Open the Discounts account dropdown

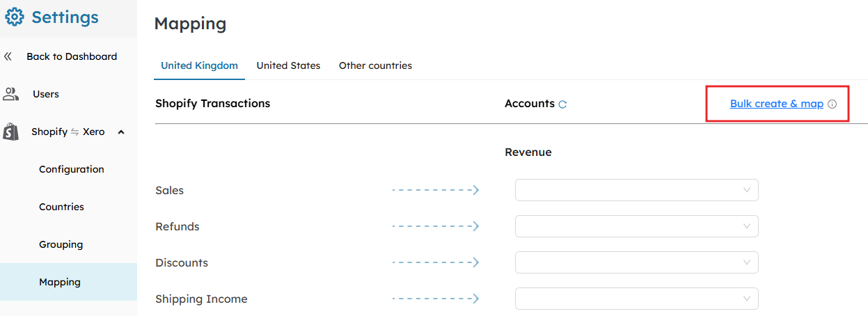[x=636, y=262]
